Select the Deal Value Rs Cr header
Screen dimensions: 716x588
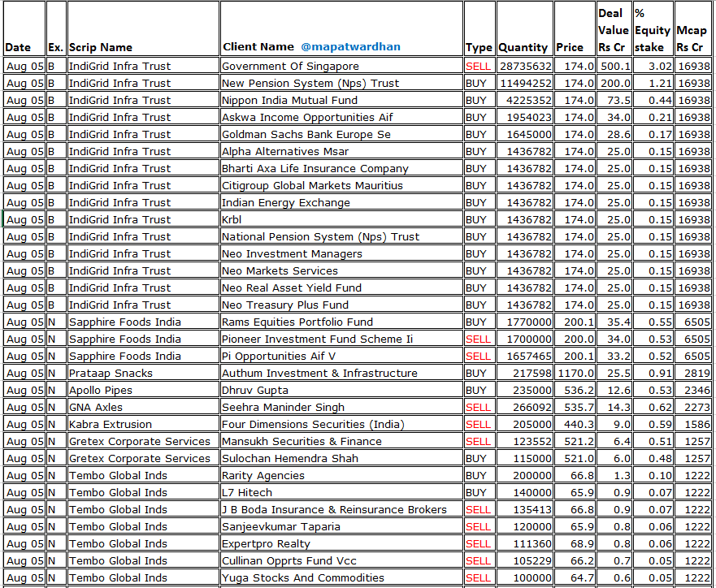(x=614, y=30)
